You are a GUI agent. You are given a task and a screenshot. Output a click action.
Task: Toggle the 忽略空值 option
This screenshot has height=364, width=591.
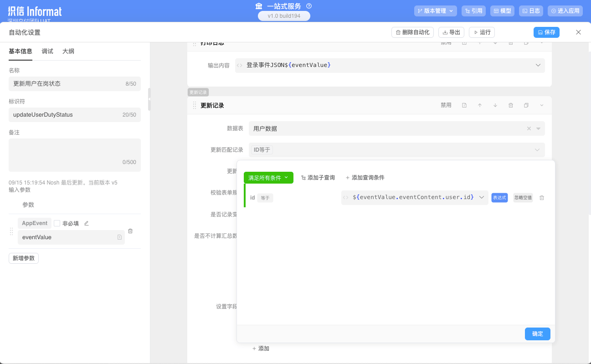523,198
